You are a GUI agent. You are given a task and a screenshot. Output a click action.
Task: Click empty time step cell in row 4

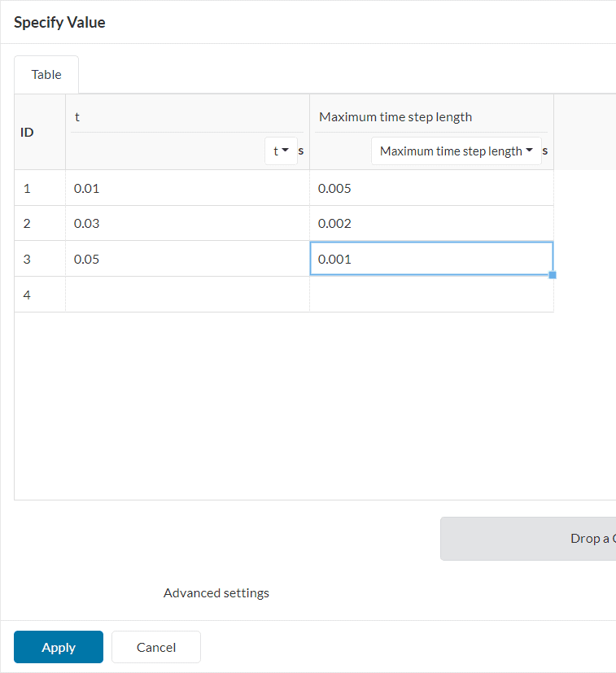[431, 295]
